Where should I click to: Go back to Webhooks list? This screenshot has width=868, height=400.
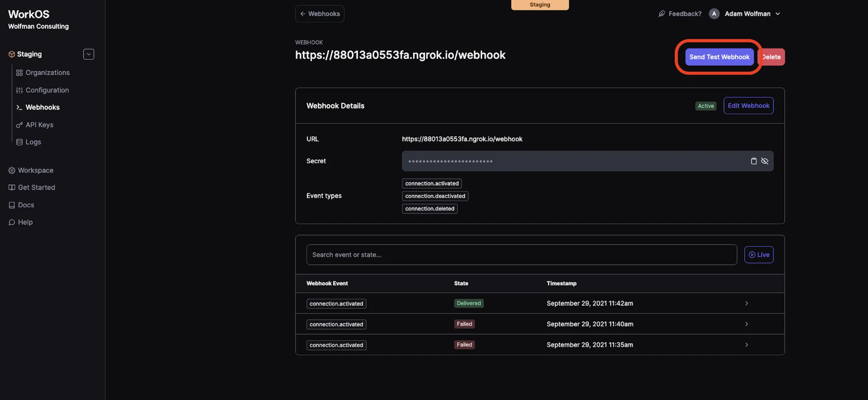pyautogui.click(x=320, y=14)
